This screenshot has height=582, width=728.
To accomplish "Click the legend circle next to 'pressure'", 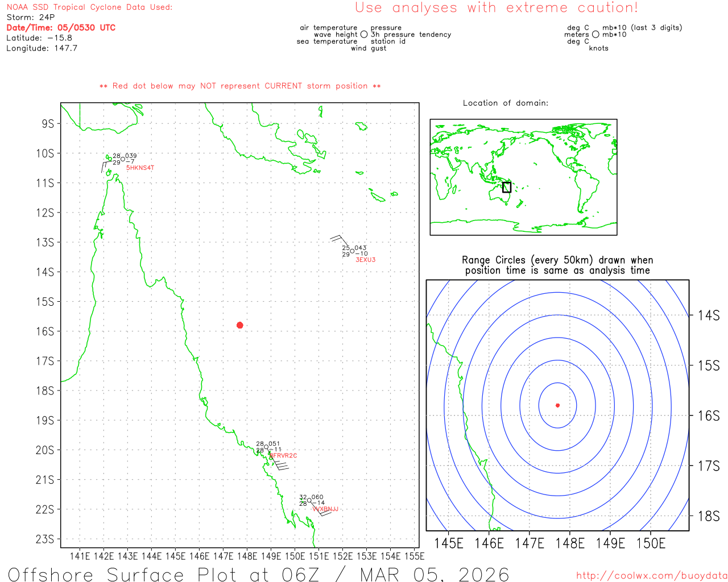I will tap(364, 34).
